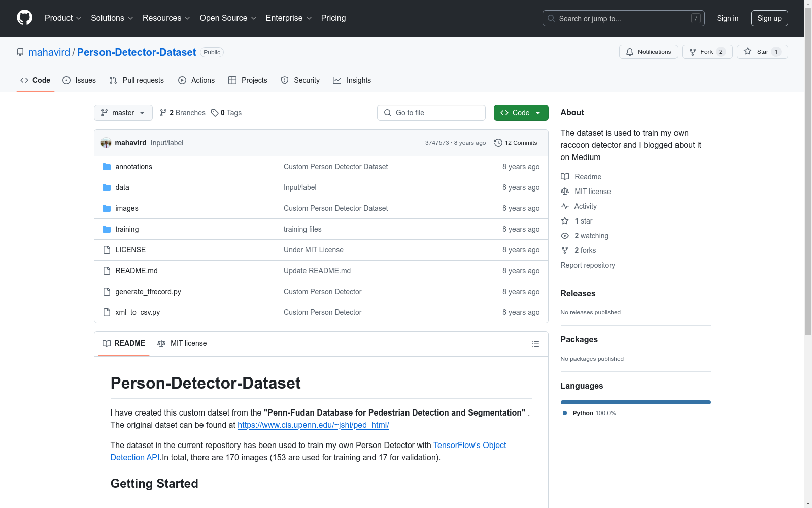Open the README outline list icon
812x508 pixels.
coord(535,344)
